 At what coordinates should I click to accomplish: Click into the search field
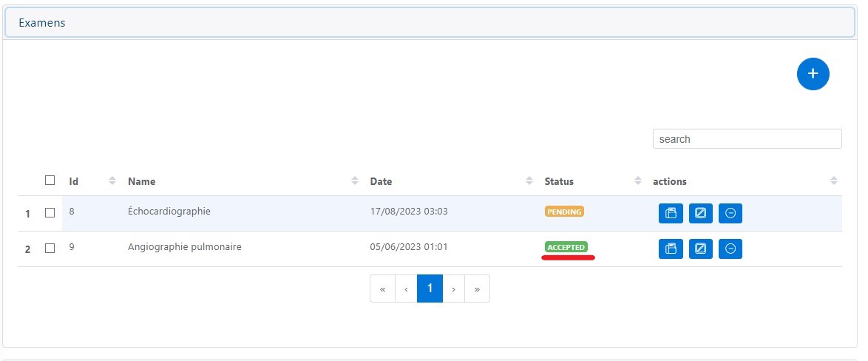pyautogui.click(x=747, y=139)
